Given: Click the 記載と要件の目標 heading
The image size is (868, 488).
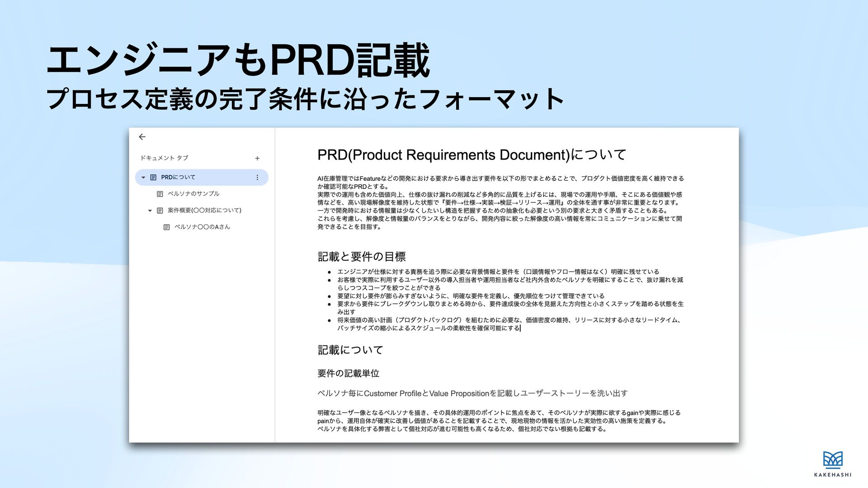Looking at the screenshot, I should 362,257.
